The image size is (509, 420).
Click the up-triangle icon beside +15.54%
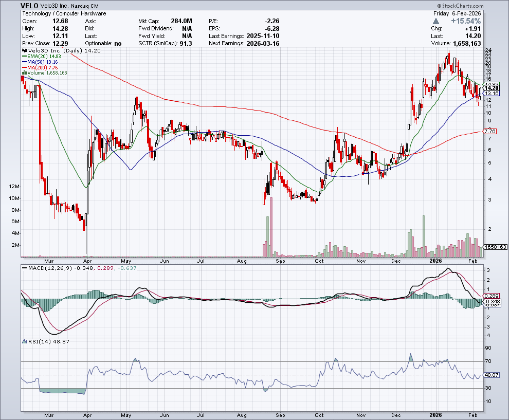pyautogui.click(x=436, y=21)
